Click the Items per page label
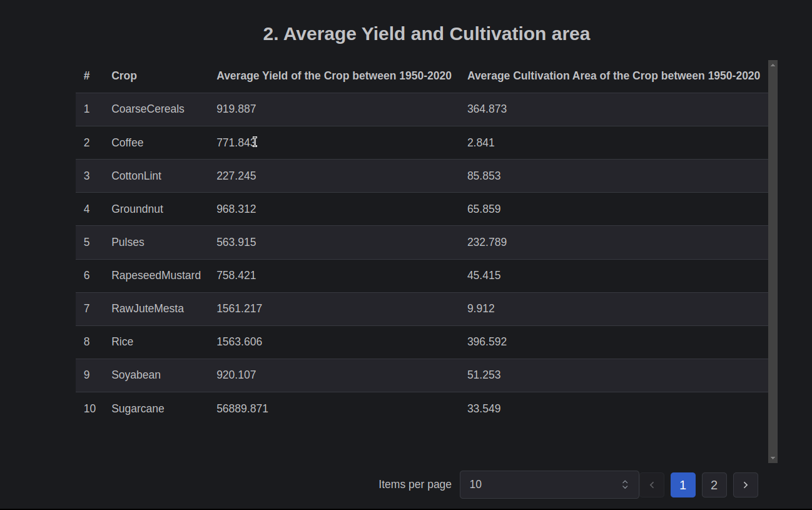The image size is (812, 510). click(415, 484)
